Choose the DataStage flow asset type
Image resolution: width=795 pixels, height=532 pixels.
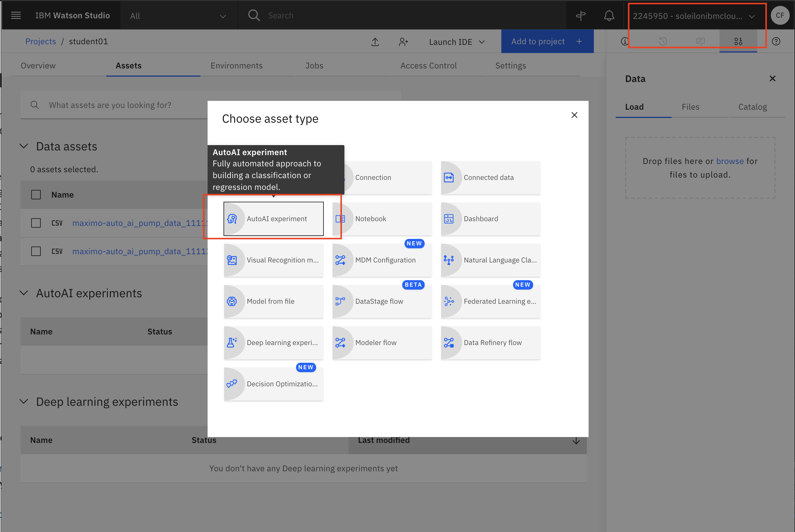pyautogui.click(x=382, y=301)
